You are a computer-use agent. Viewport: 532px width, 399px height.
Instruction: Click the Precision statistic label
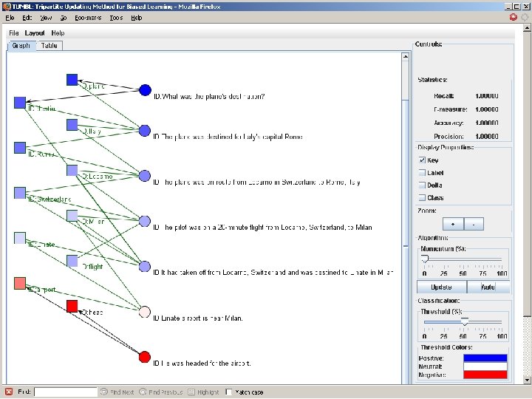click(x=449, y=137)
